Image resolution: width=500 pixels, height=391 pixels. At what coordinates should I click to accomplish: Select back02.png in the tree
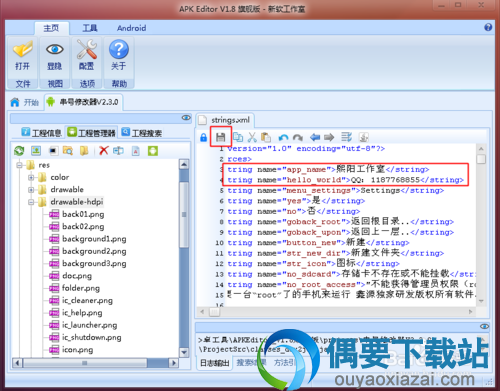[x=83, y=227]
